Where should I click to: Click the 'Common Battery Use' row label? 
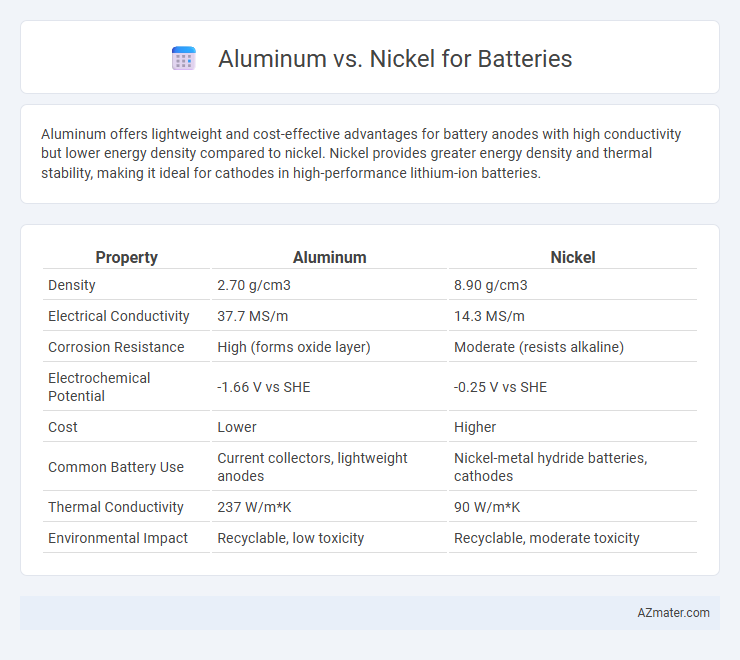click(x=116, y=467)
